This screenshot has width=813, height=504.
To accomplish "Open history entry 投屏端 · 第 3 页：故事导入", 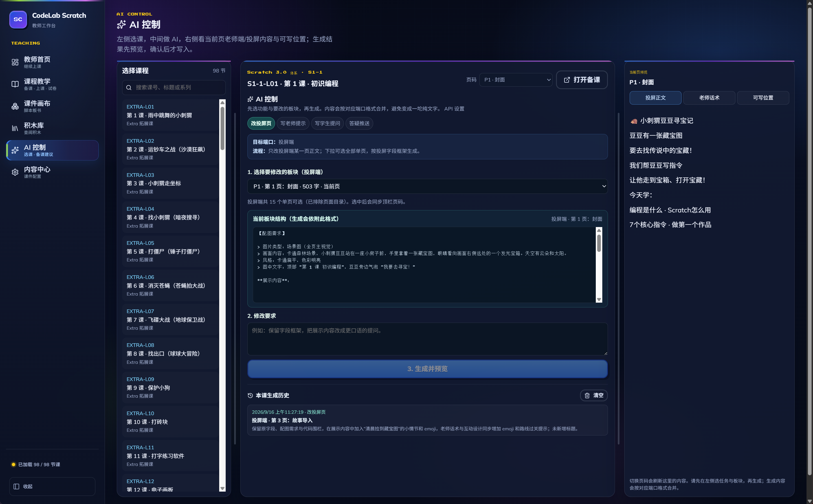I will tap(427, 420).
